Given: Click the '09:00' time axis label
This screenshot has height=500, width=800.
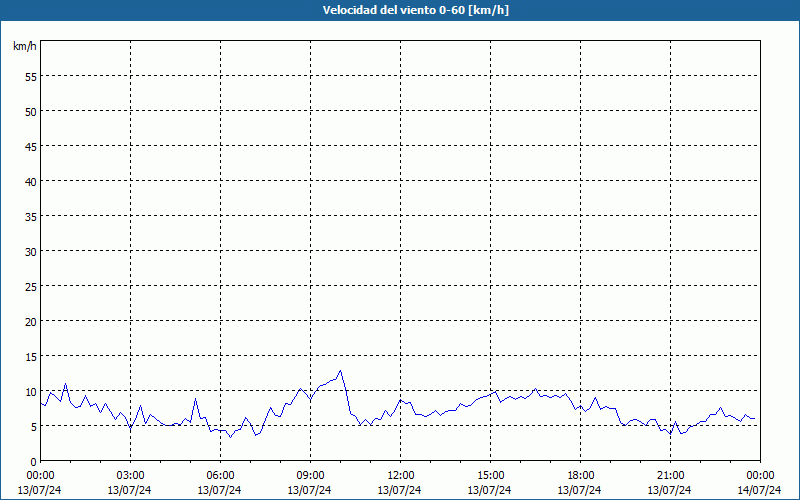Looking at the screenshot, I should tap(310, 476).
